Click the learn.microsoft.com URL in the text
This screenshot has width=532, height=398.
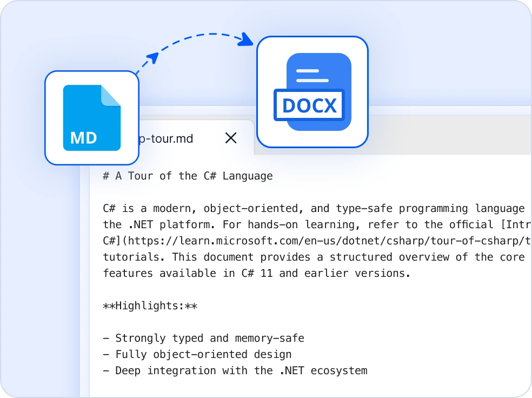click(x=329, y=241)
